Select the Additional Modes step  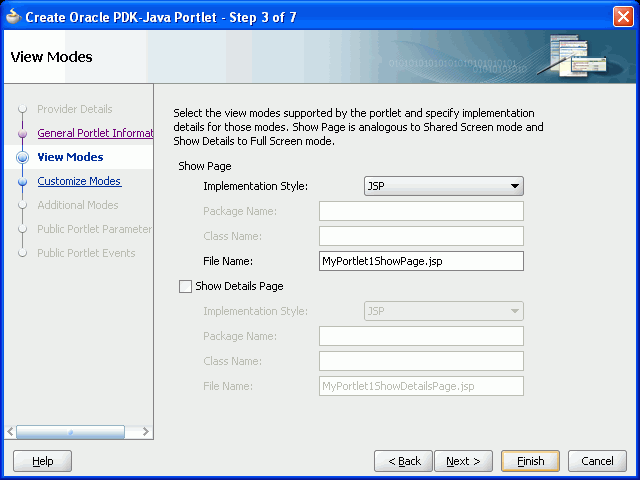(78, 205)
